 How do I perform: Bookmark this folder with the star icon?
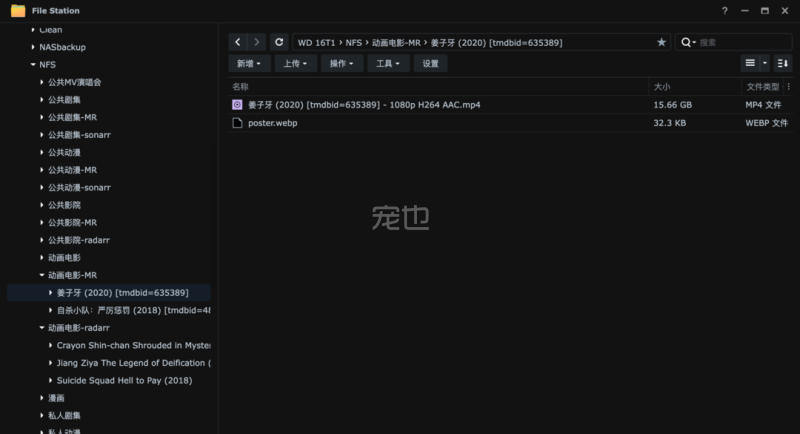coord(661,43)
